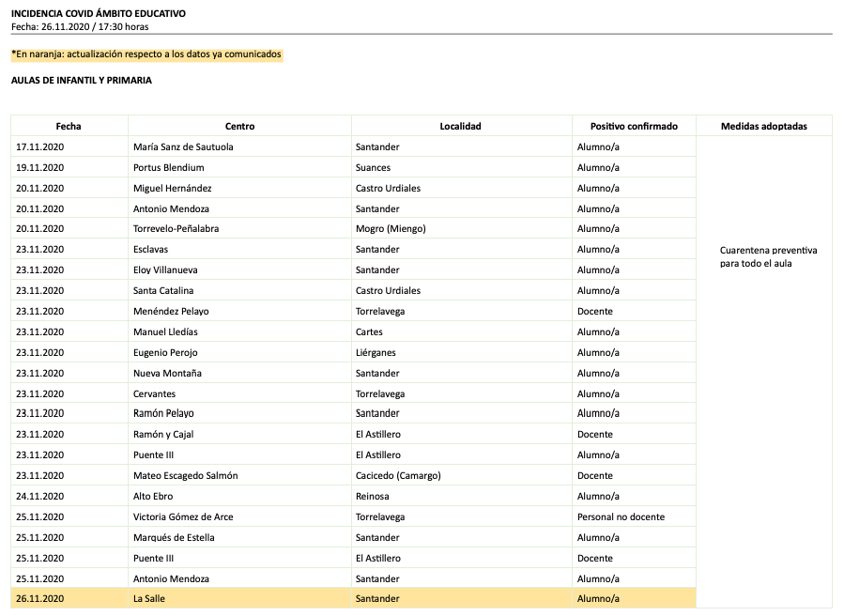Viewport: 844px width, 616px height.
Task: Click the "17.11.2020" date cell
Action: 40,147
